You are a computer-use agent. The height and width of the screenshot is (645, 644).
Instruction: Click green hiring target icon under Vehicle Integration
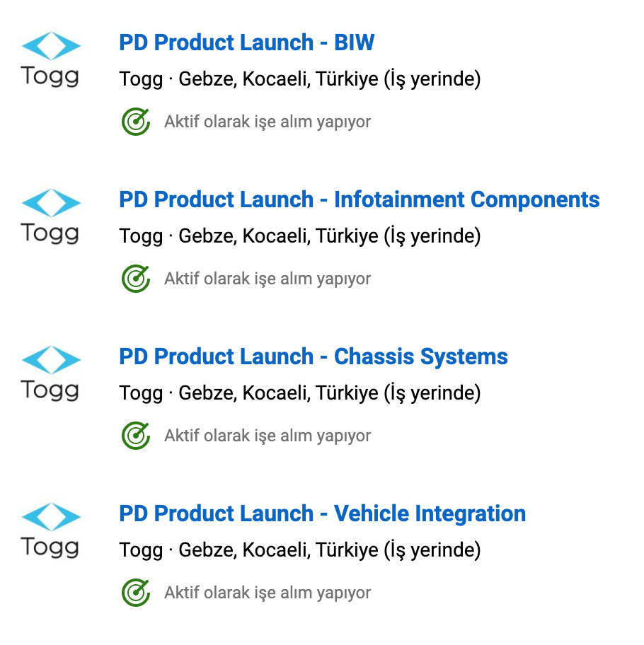136,593
